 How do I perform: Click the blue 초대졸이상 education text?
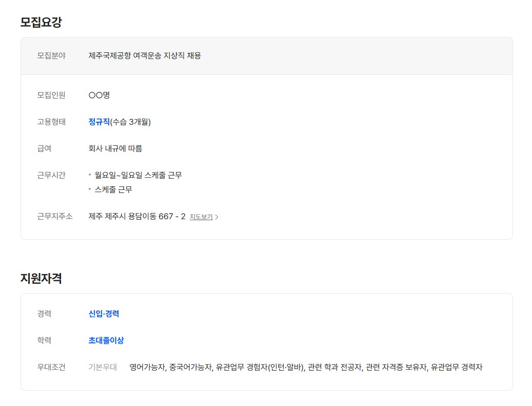(x=106, y=340)
